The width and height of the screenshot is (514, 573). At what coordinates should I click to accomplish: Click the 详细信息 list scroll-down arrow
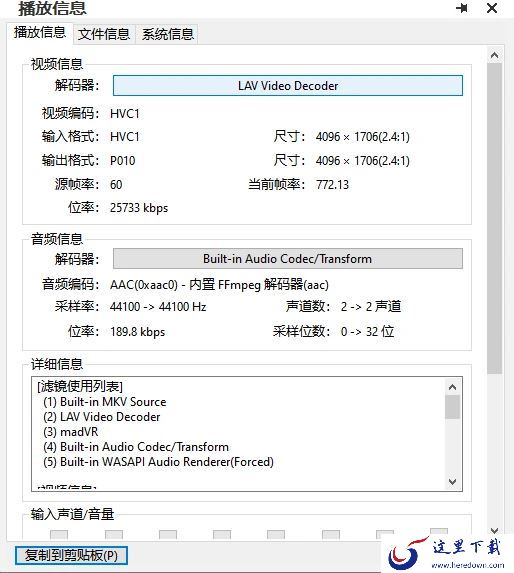click(x=452, y=482)
